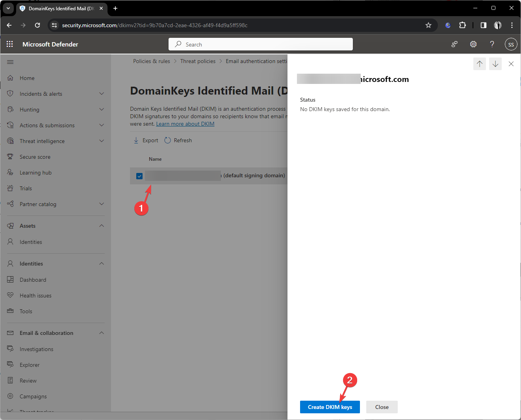Open a new Chrome tab
This screenshot has height=420, width=521.
coord(115,8)
